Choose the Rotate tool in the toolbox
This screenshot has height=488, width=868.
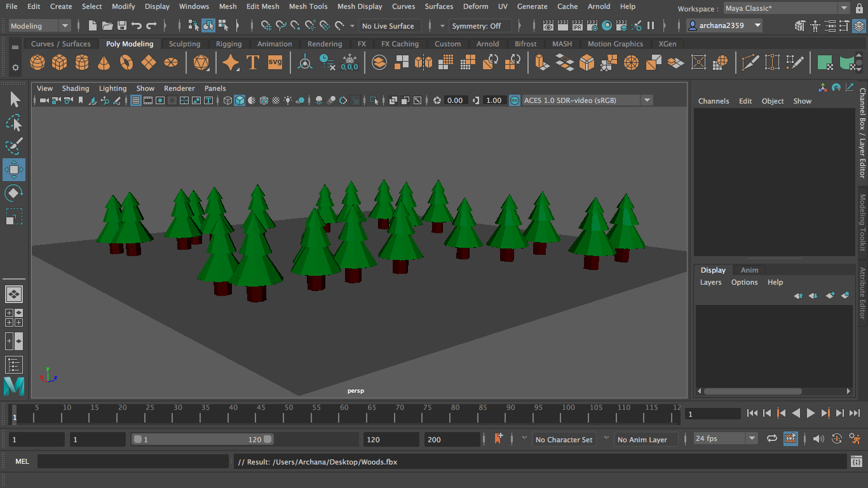click(x=13, y=193)
